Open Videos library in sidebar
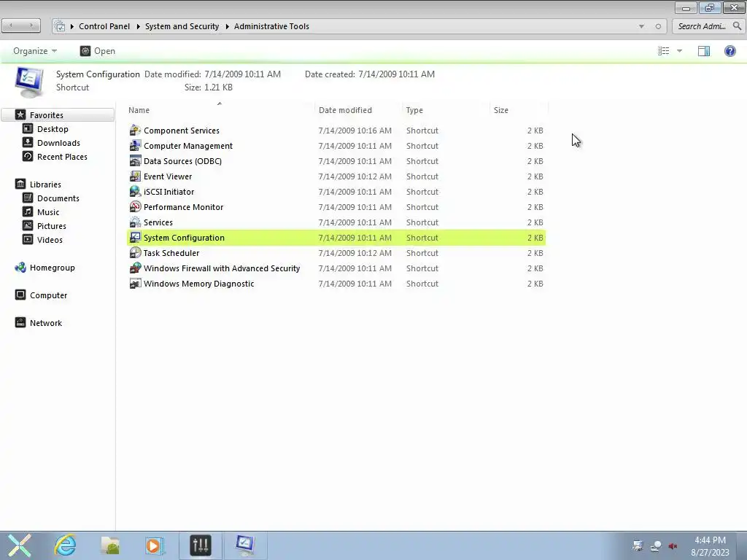747x560 pixels. click(50, 239)
